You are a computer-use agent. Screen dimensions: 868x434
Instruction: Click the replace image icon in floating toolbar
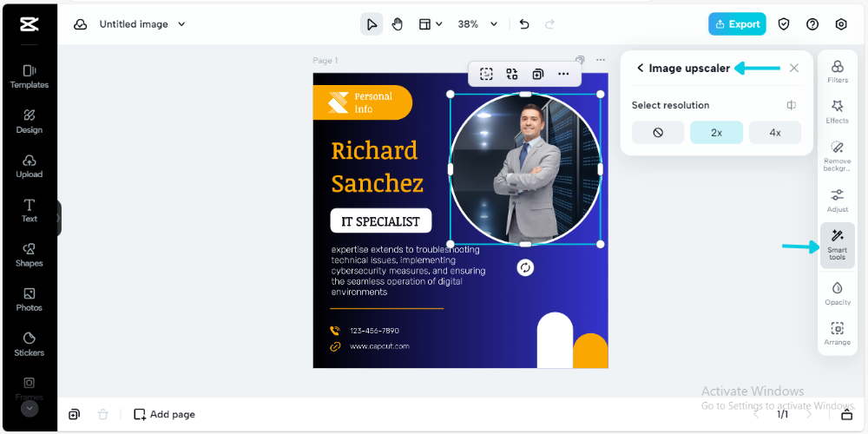512,74
